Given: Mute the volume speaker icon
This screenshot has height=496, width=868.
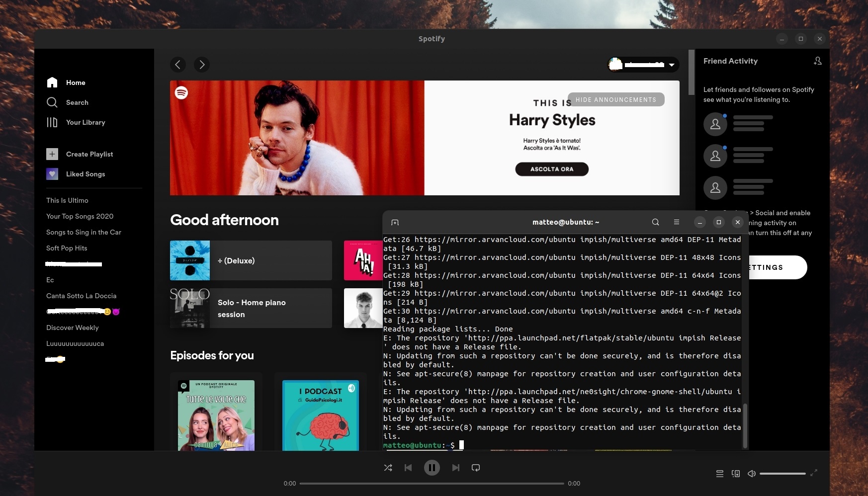Looking at the screenshot, I should tap(752, 474).
